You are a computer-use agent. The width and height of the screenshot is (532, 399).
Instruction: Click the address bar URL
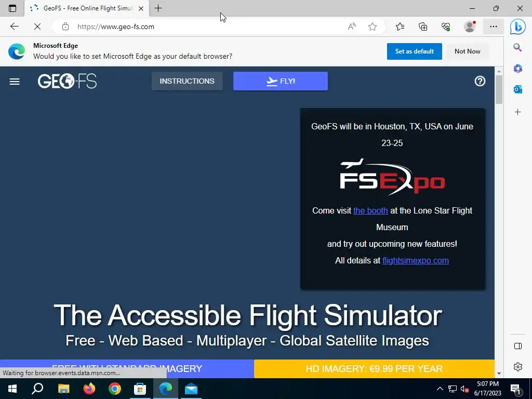pyautogui.click(x=115, y=26)
